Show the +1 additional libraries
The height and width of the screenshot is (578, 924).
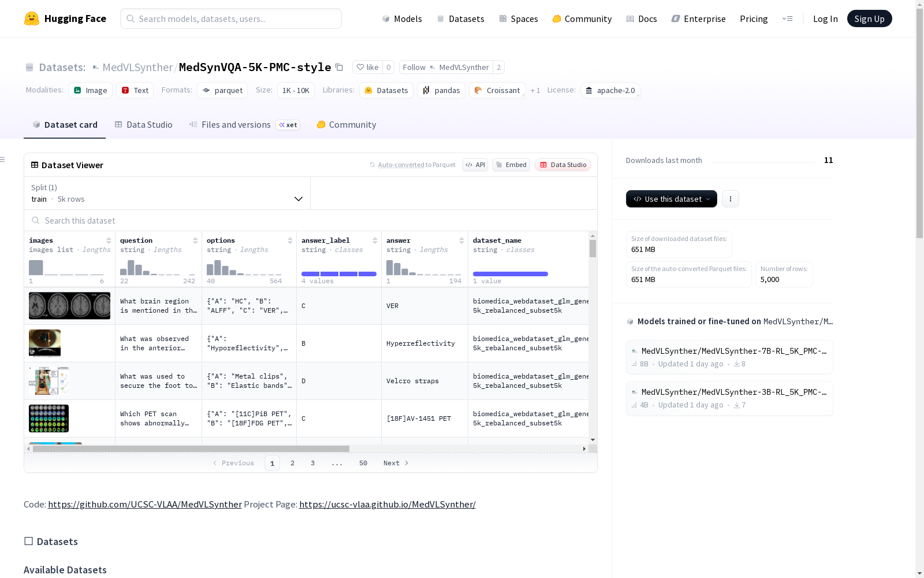pyautogui.click(x=535, y=90)
